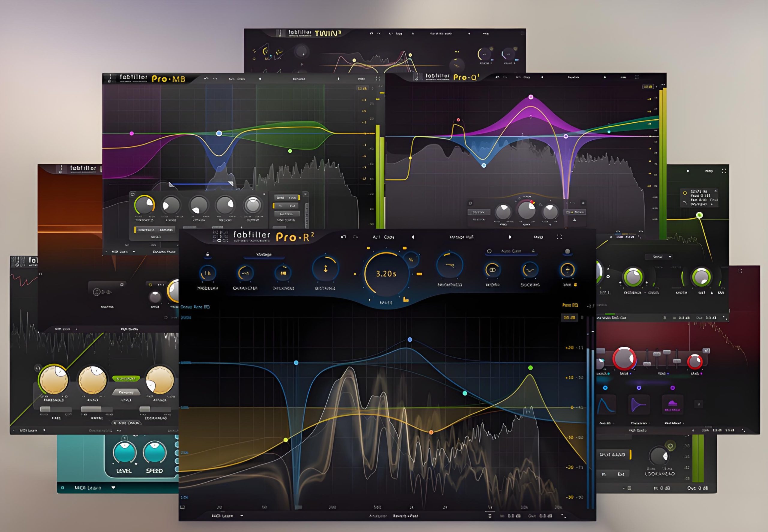
Task: Click the Pro-R 2 Distance knob
Action: (325, 269)
